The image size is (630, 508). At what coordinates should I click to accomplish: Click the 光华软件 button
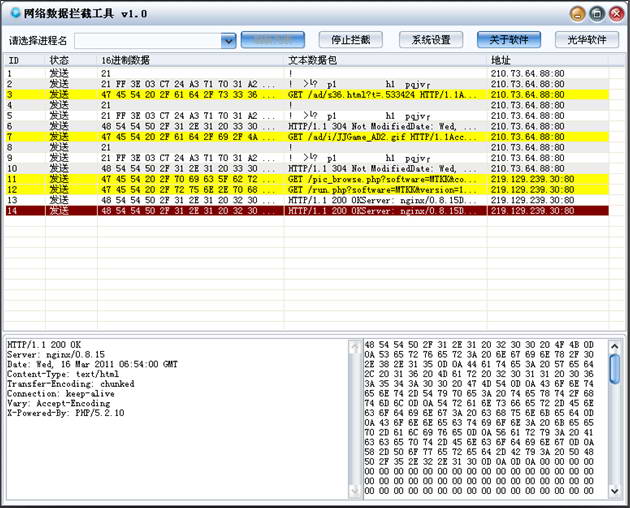587,40
